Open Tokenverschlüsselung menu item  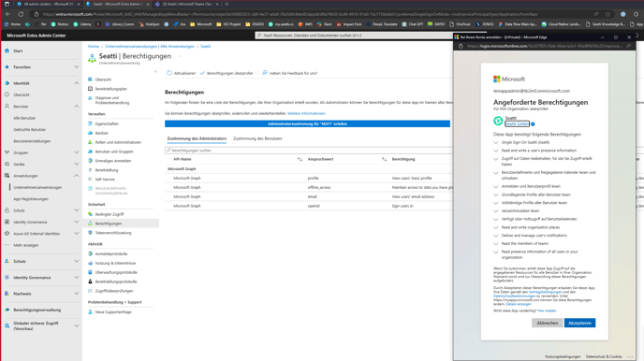pyautogui.click(x=113, y=233)
